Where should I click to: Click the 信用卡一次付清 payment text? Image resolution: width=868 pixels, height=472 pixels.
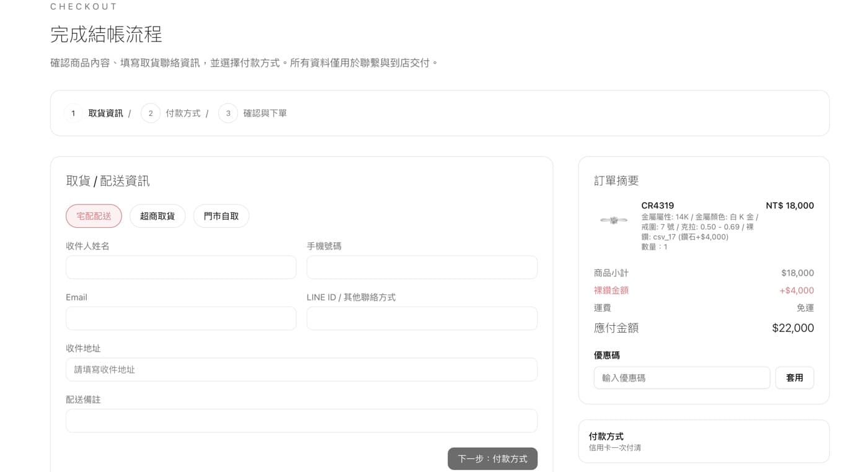point(615,448)
